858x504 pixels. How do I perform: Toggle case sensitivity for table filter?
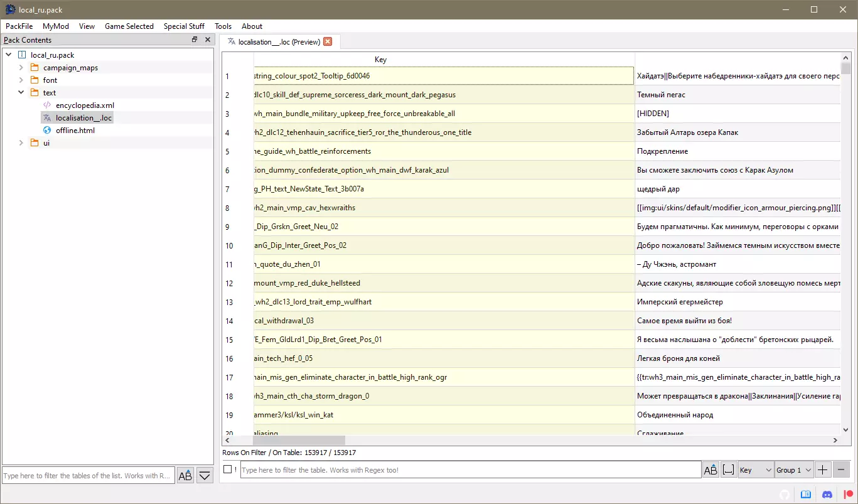click(711, 469)
